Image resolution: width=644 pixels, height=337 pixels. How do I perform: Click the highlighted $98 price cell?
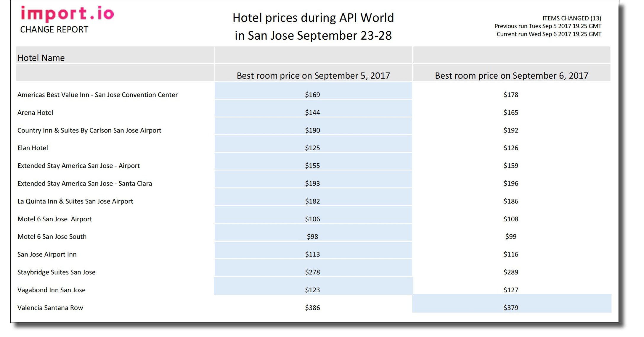click(x=312, y=236)
